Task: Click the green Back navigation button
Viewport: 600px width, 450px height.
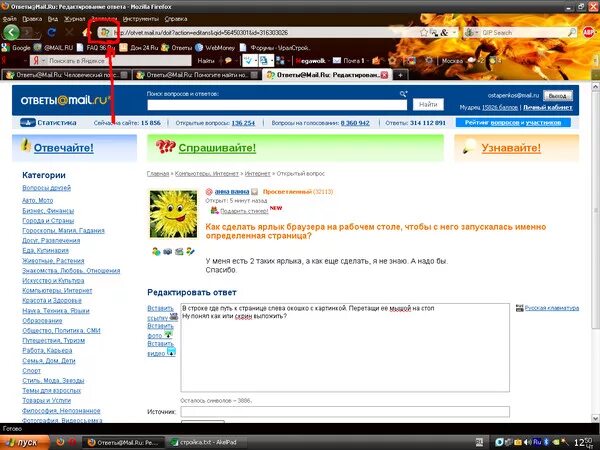Action: tap(11, 32)
